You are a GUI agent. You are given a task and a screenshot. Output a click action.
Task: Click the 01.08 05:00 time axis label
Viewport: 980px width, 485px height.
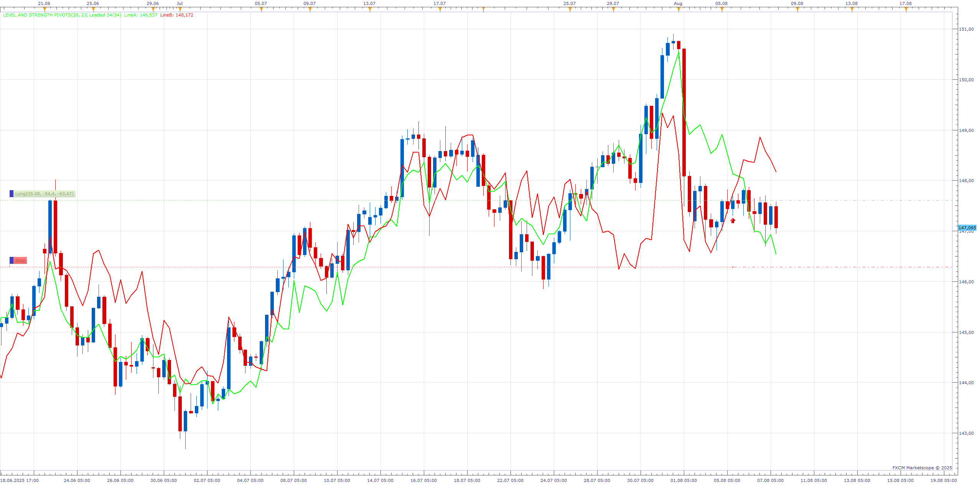pos(684,480)
